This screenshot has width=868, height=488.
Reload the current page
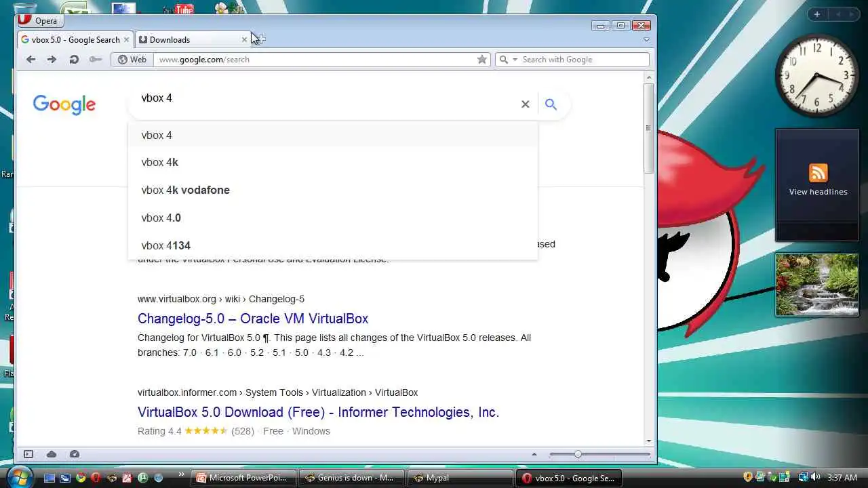pos(74,60)
